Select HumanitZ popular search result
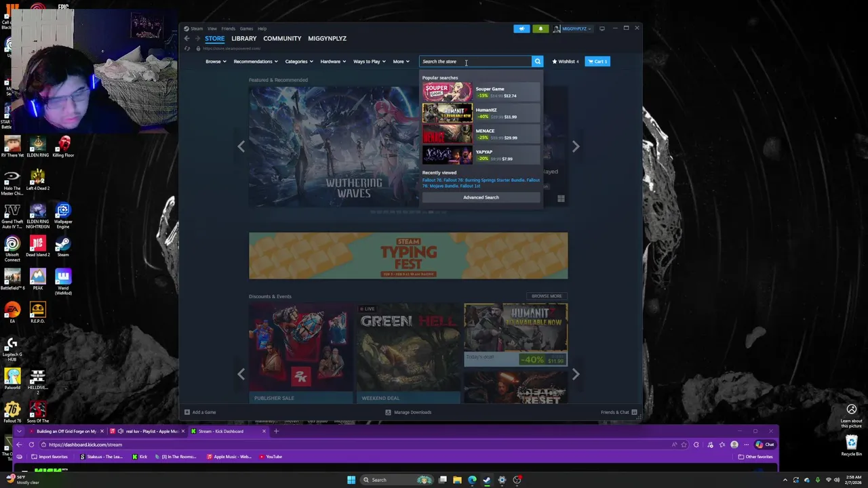The height and width of the screenshot is (488, 868). (x=481, y=113)
